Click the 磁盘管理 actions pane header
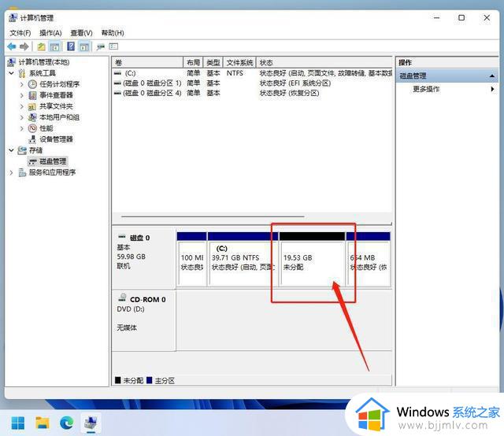The width and height of the screenshot is (504, 436). coord(447,76)
